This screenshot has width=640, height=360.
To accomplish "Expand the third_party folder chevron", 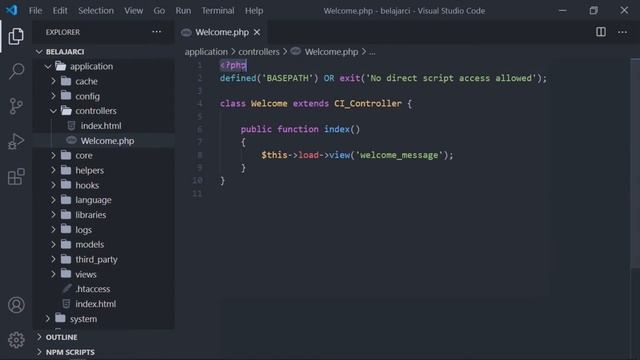I will (53, 259).
